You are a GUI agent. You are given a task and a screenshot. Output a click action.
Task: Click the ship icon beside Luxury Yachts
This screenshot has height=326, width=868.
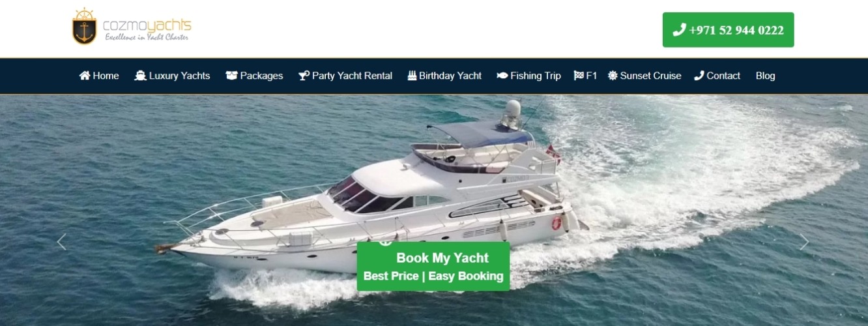140,76
